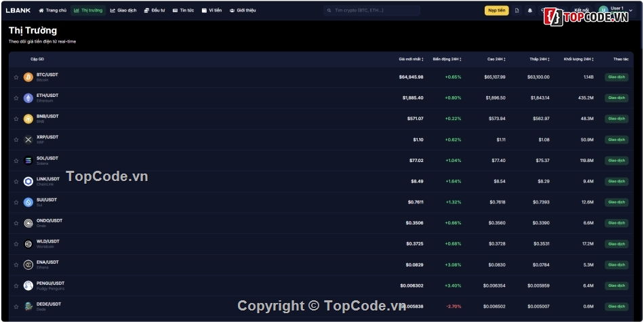This screenshot has height=322, width=644.
Task: Click the WLD/USDT pair name
Action: [47, 241]
